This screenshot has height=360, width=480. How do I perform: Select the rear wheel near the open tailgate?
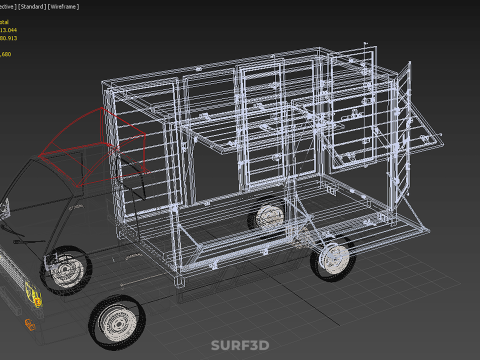click(332, 258)
